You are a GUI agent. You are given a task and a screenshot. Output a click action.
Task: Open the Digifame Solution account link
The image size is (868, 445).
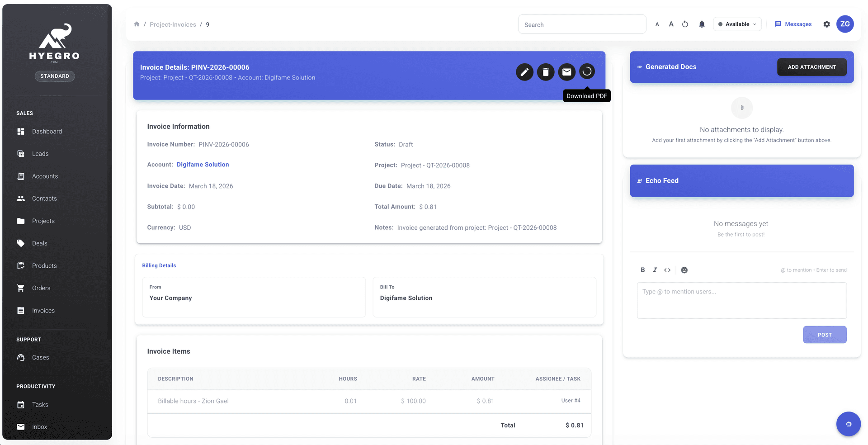203,164
